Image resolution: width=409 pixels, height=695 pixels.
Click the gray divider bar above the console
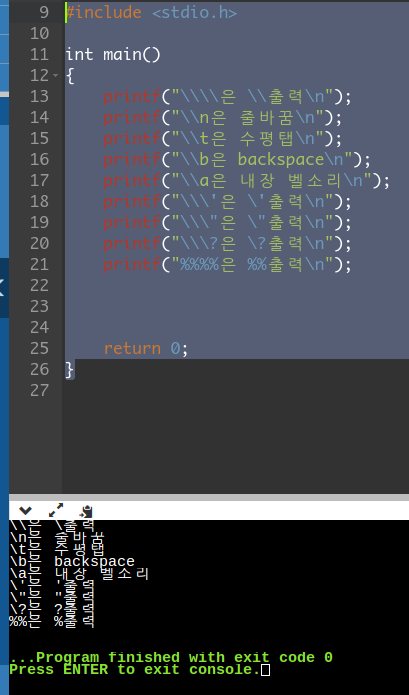point(209,497)
